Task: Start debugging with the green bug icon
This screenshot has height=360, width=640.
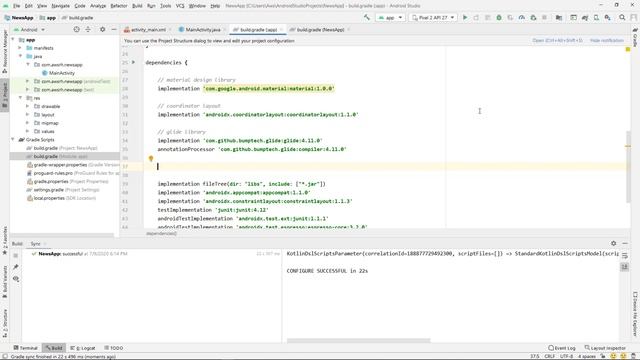Action: pos(499,18)
